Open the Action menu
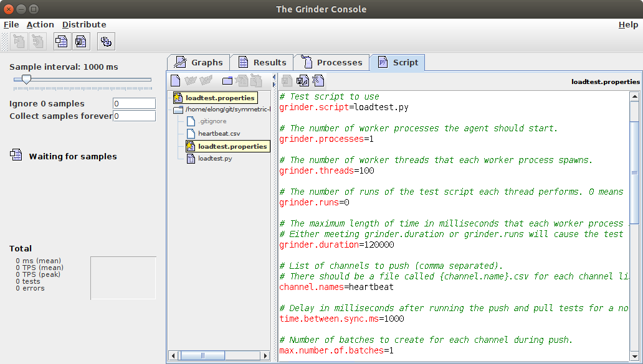The width and height of the screenshot is (643, 364). tap(40, 24)
